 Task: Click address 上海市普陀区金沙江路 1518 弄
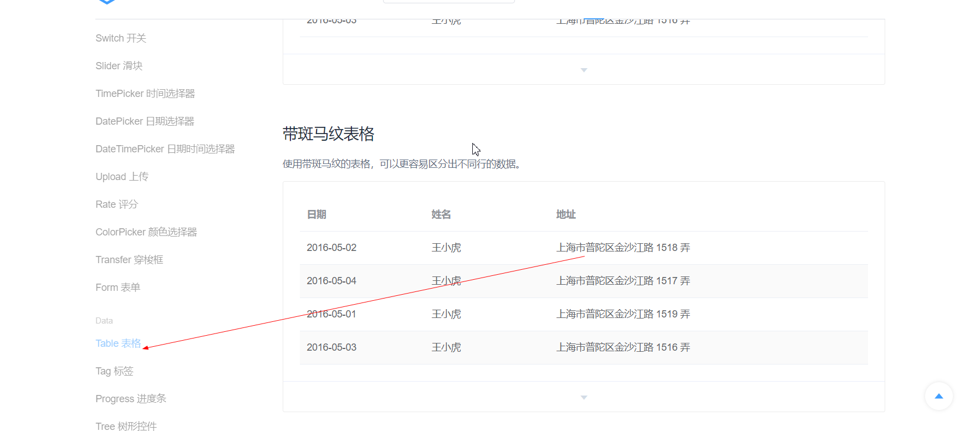(x=623, y=248)
